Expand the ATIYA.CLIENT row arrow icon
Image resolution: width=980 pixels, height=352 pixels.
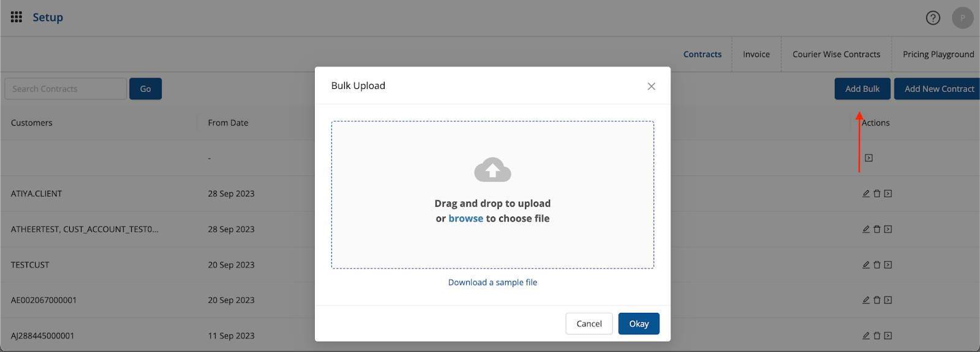[x=888, y=194]
